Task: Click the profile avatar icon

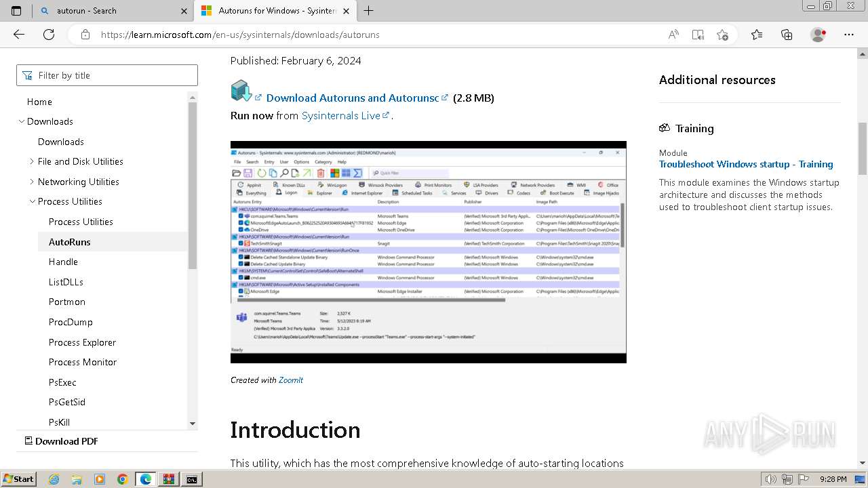Action: coord(818,35)
